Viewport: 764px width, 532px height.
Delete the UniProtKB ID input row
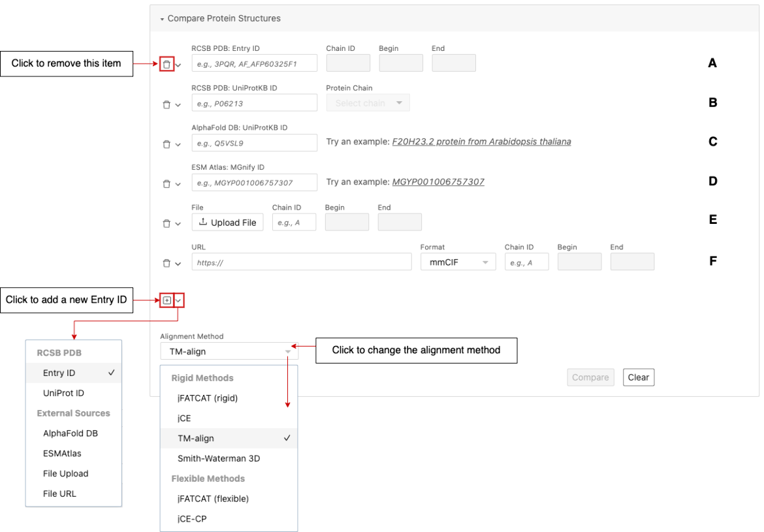coord(167,104)
